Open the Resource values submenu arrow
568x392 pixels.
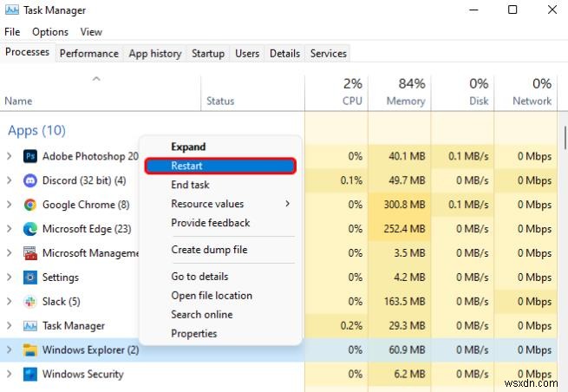[x=288, y=204]
